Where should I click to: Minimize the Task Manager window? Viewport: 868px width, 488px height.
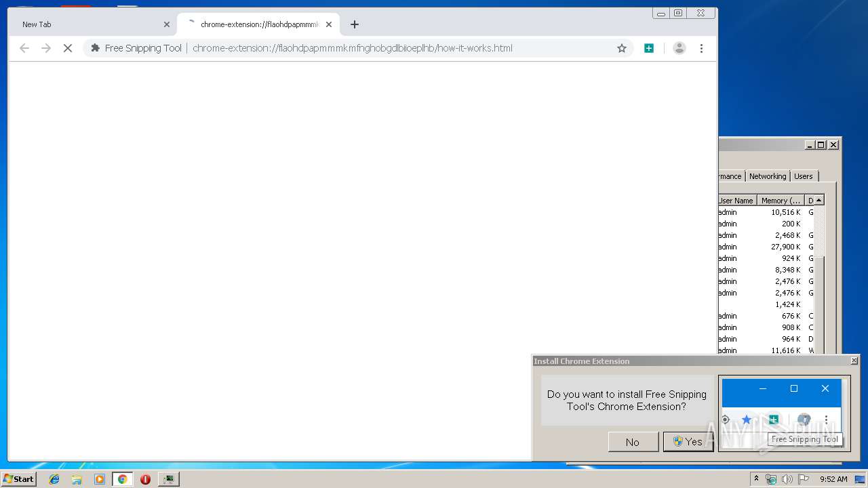810,144
